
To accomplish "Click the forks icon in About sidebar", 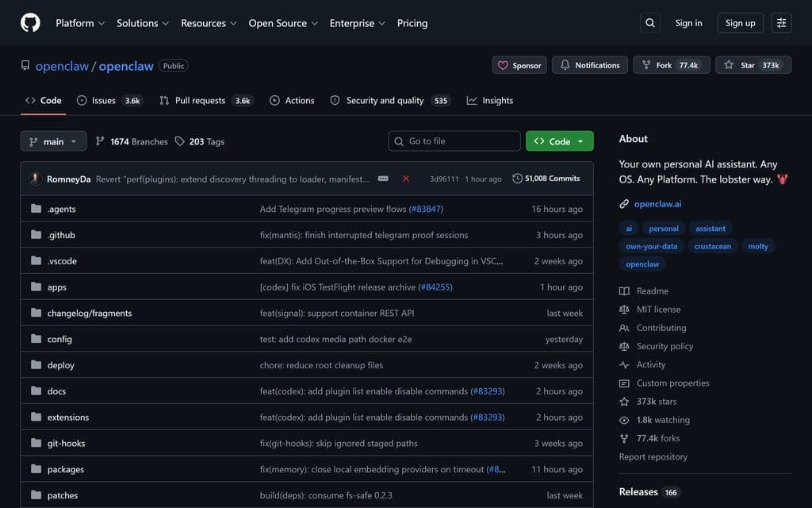I will 624,438.
